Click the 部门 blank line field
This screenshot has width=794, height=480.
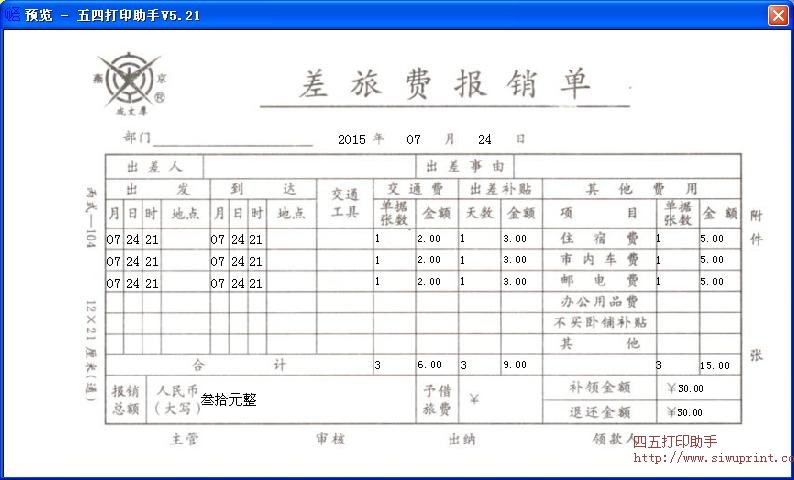point(233,139)
